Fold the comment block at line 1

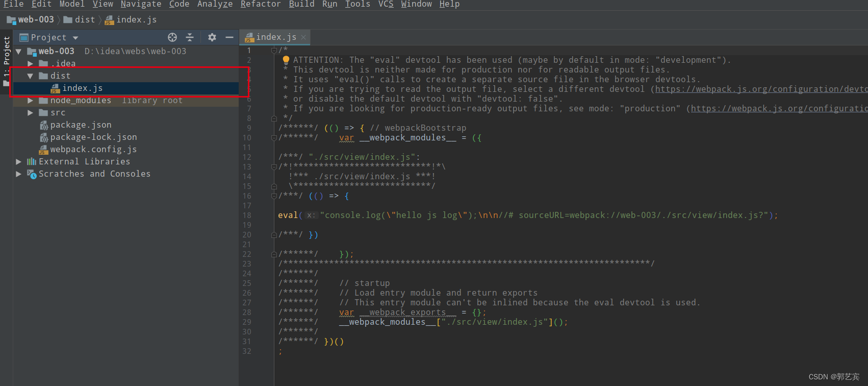[274, 50]
